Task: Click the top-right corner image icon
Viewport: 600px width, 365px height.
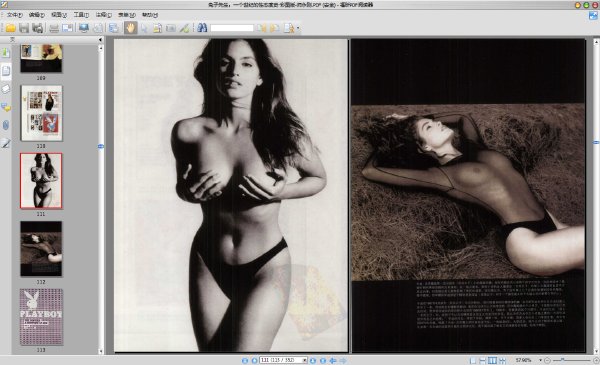Action: point(593,15)
